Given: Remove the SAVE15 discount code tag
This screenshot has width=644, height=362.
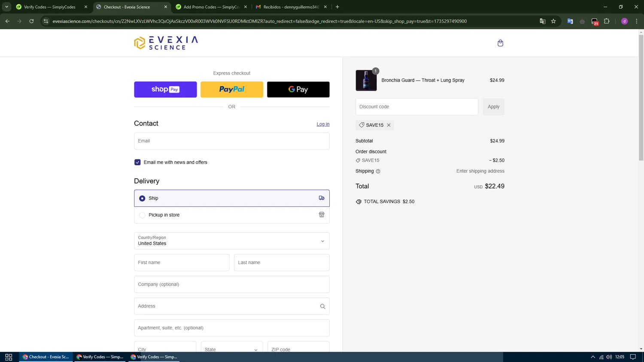Looking at the screenshot, I should pos(389,125).
